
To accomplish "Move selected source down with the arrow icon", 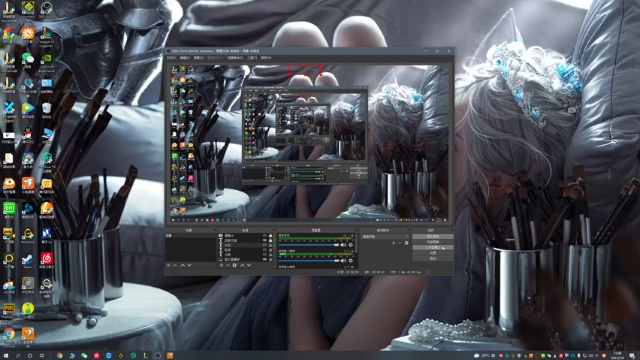I will (249, 265).
